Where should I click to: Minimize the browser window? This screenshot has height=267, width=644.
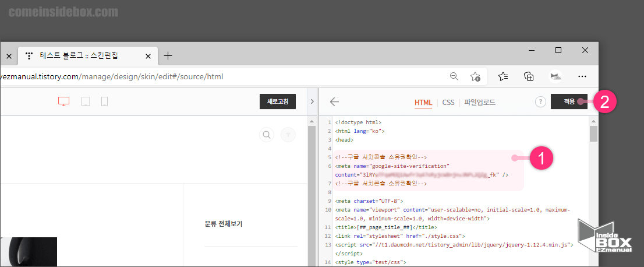tap(532, 50)
